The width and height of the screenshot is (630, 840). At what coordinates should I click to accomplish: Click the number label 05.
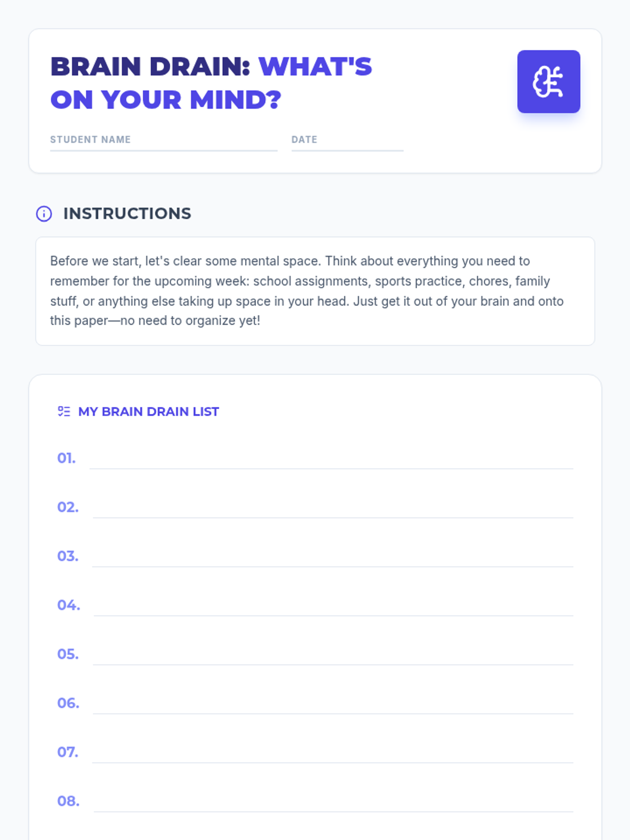(x=68, y=654)
